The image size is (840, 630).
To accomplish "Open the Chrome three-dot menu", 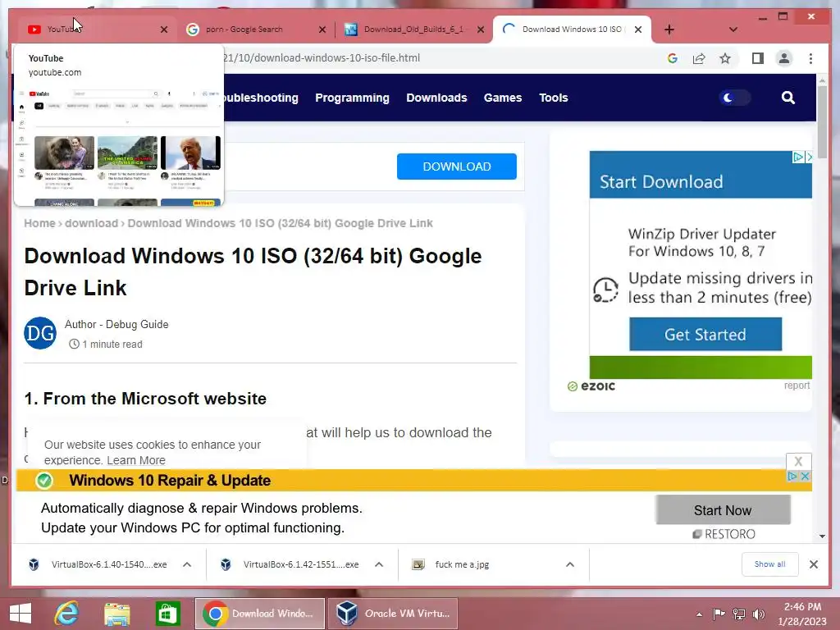I will tap(810, 58).
